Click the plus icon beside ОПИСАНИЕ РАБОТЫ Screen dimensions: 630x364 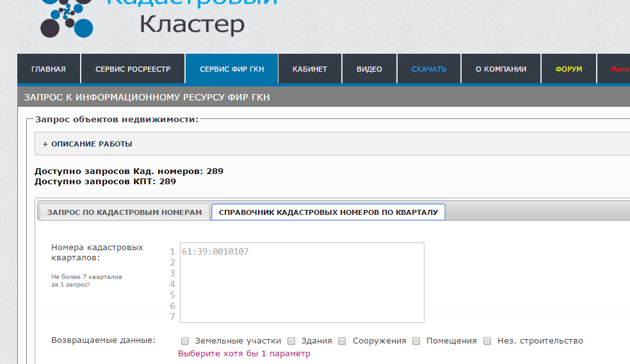(x=45, y=144)
